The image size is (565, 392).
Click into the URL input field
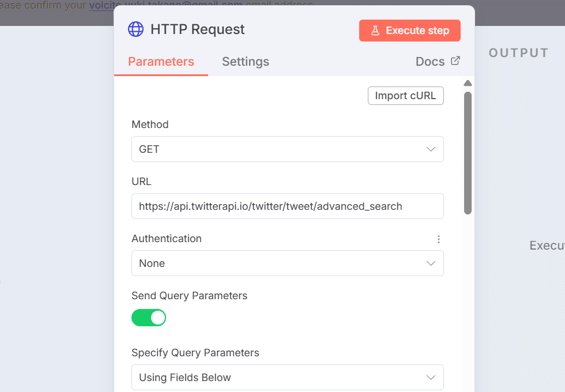[287, 206]
